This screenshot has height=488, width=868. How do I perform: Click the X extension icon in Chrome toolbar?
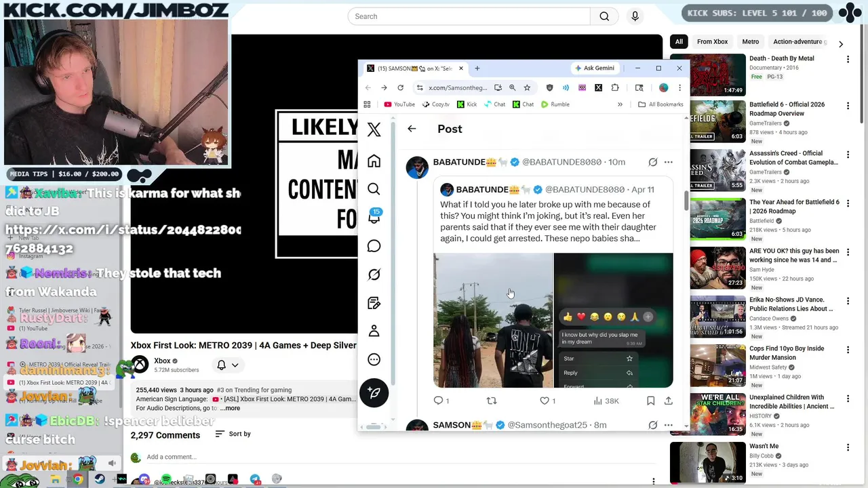598,87
